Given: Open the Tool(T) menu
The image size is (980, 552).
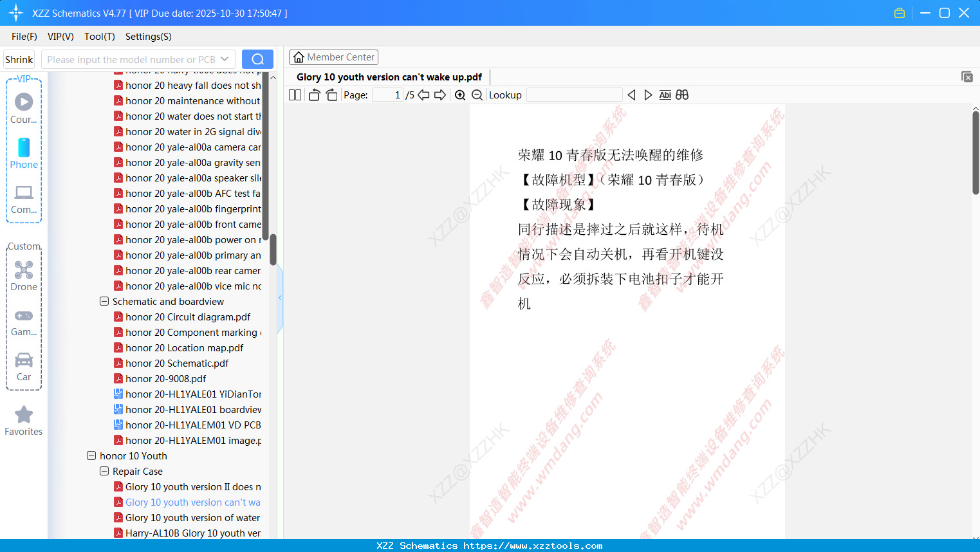Looking at the screenshot, I should pyautogui.click(x=100, y=37).
